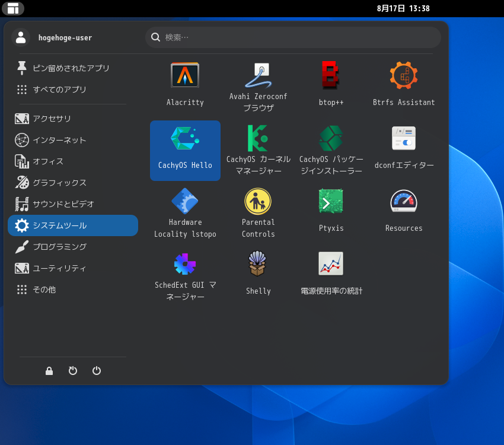Launch CachyOS Hello
The height and width of the screenshot is (445, 504).
tap(185, 151)
